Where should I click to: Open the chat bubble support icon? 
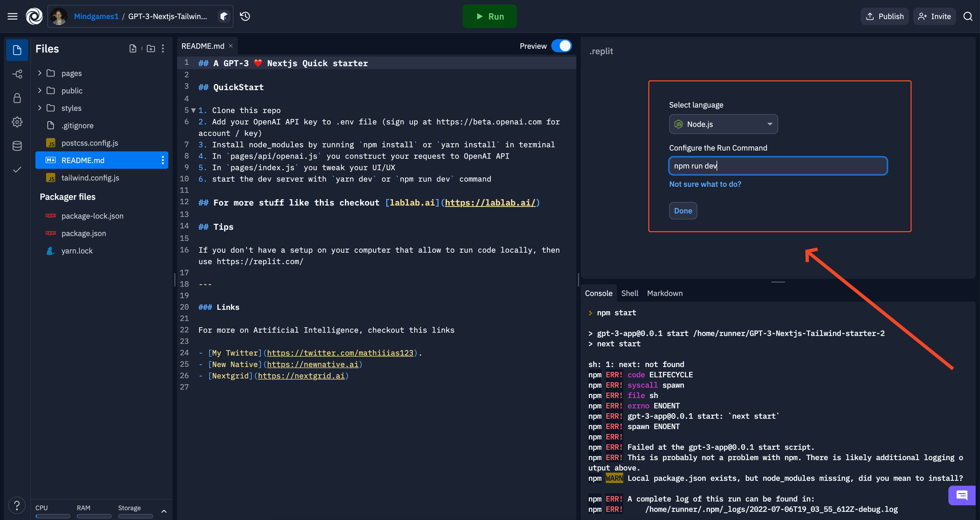pos(962,495)
